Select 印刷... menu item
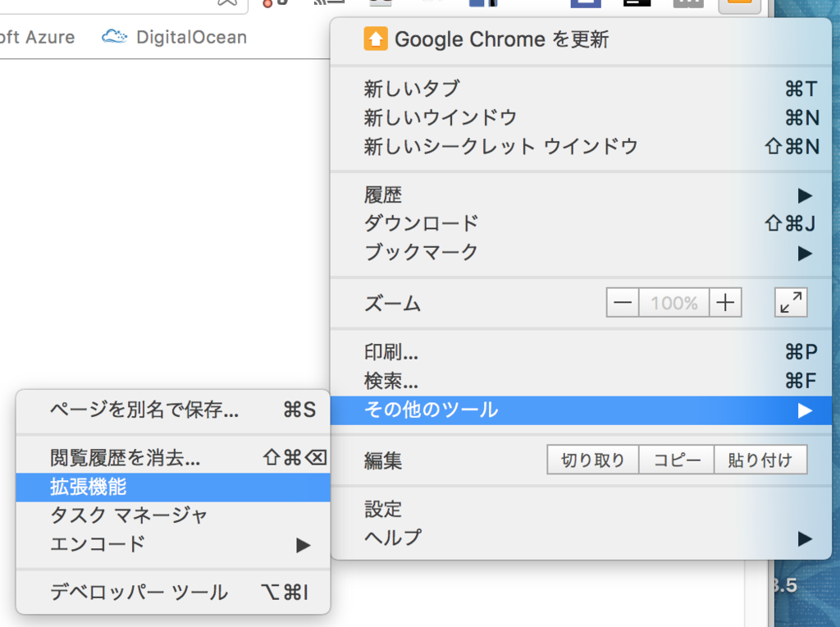The image size is (840, 627). coord(581,352)
